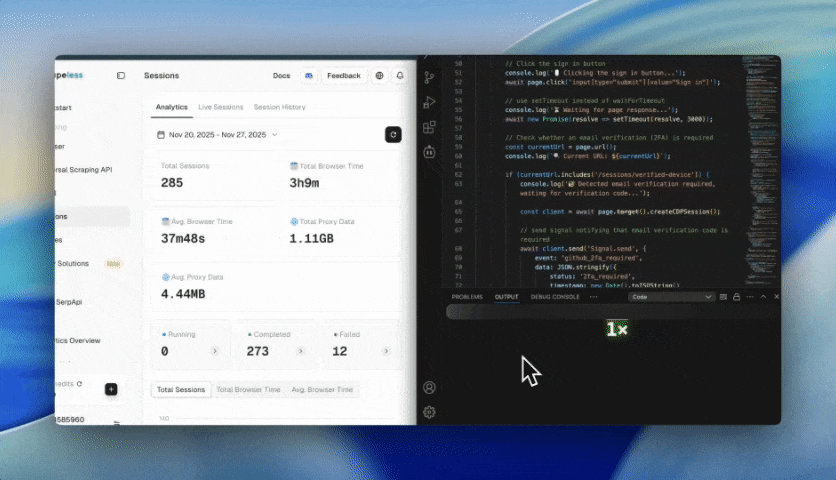Image resolution: width=836 pixels, height=480 pixels.
Task: Open the Overview sidebar item
Action: pos(78,340)
